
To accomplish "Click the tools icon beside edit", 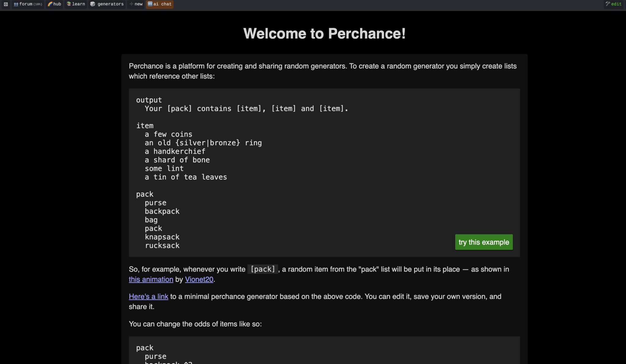I will click(608, 4).
